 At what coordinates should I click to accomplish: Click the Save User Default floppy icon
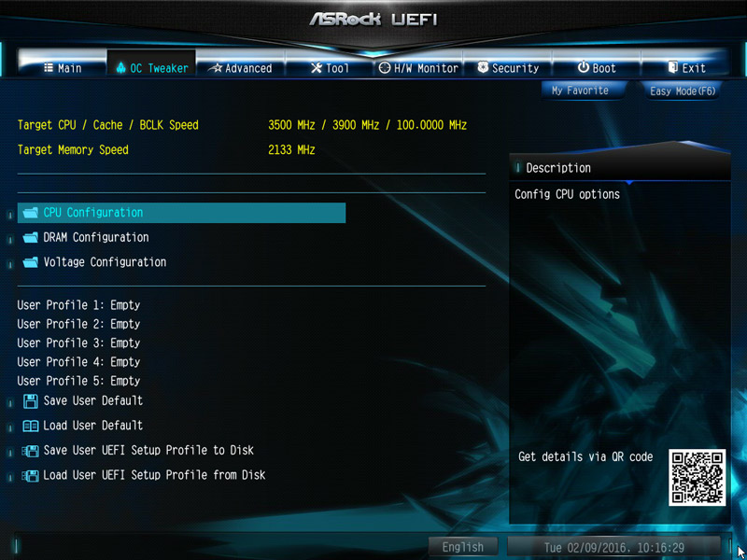pos(31,401)
